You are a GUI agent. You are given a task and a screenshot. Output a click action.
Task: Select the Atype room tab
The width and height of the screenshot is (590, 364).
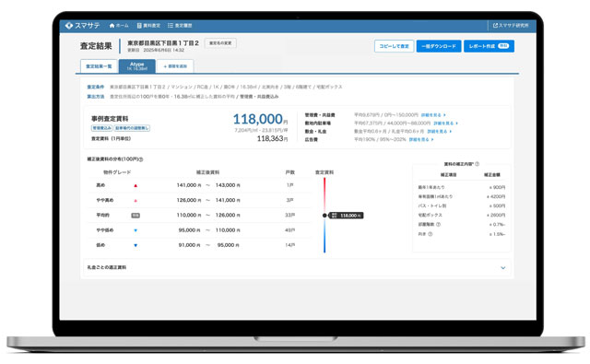[137, 66]
